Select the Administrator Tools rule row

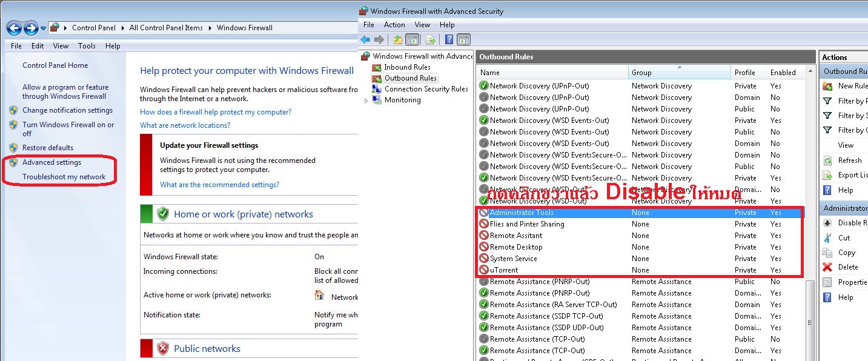[641, 213]
